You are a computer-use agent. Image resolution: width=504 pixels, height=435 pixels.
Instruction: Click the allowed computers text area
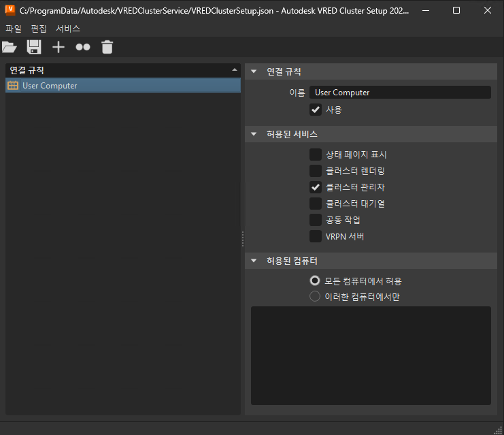(x=371, y=355)
